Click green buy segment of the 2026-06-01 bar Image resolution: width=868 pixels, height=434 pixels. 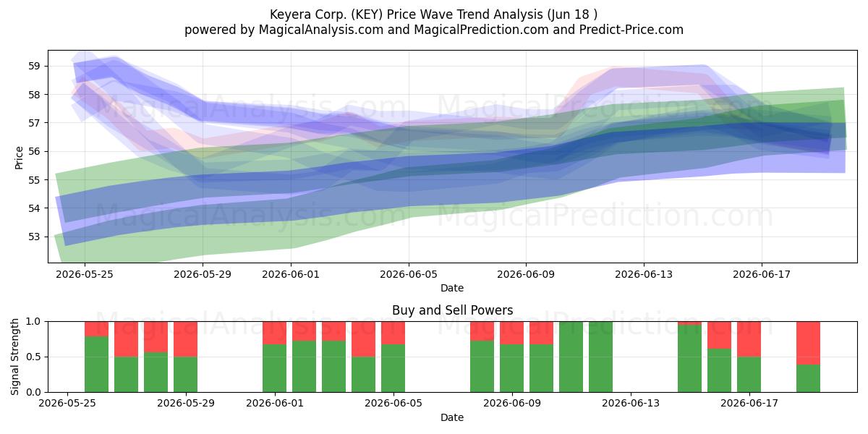click(275, 368)
